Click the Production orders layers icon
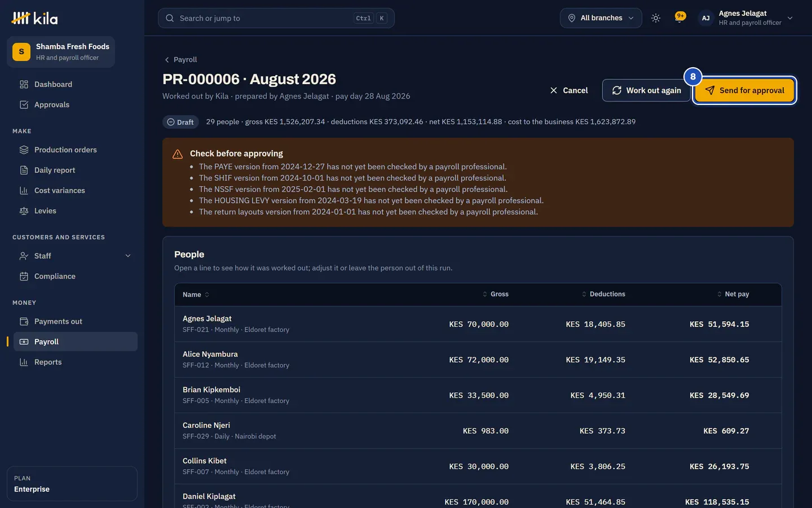Image resolution: width=812 pixels, height=508 pixels. coord(24,150)
